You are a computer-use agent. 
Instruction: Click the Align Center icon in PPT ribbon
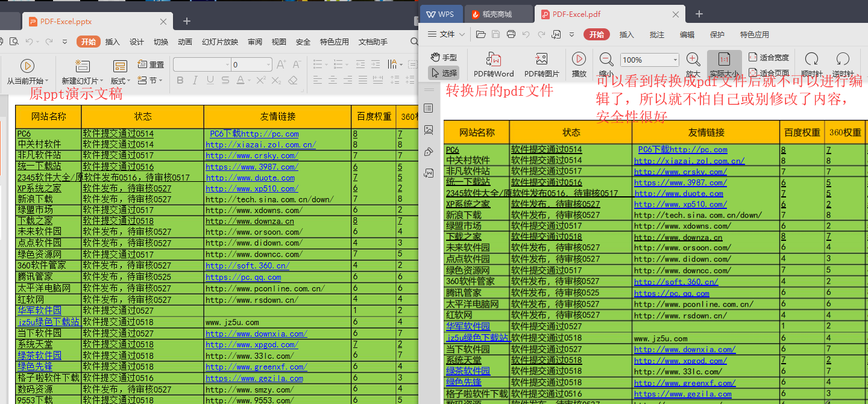(333, 80)
